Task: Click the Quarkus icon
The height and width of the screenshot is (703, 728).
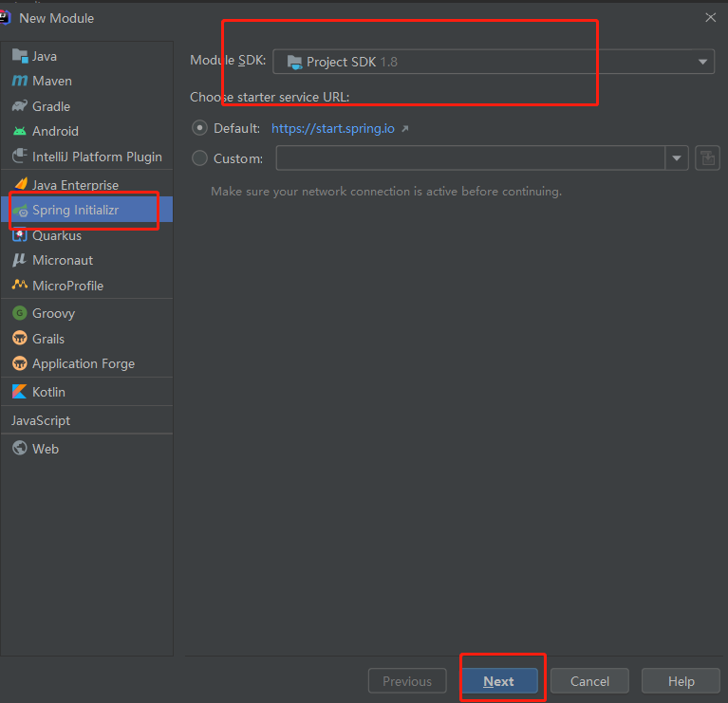Action: (20, 235)
